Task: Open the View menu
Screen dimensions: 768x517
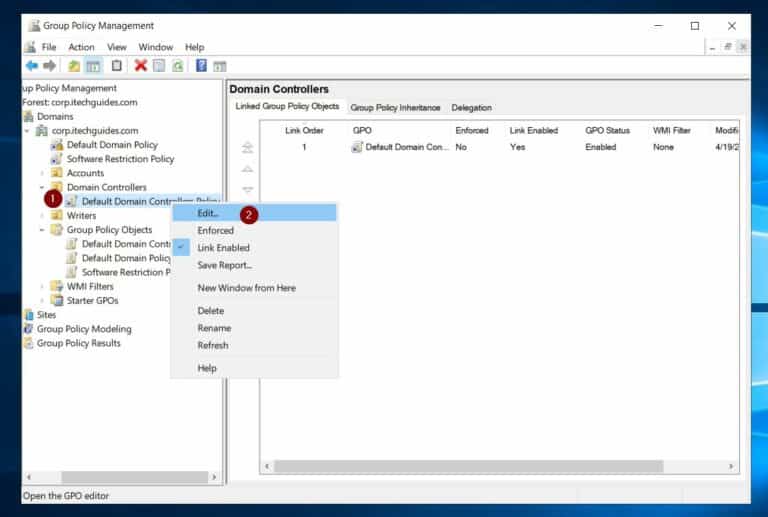Action: coord(117,47)
